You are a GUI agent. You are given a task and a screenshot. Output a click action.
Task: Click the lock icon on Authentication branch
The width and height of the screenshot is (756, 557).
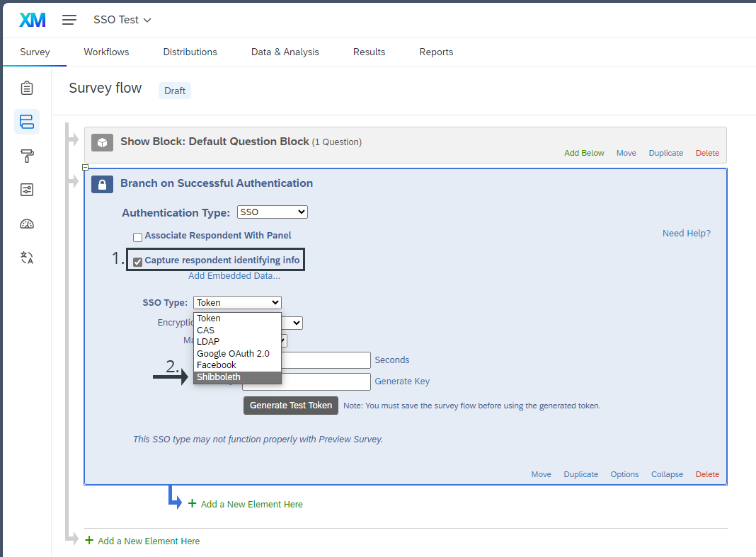tap(103, 184)
